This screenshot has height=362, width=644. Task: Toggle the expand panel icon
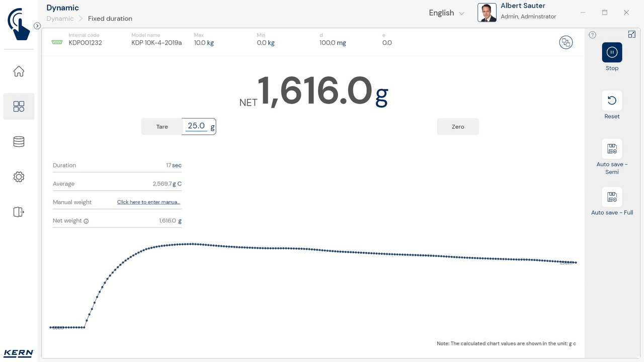point(632,34)
